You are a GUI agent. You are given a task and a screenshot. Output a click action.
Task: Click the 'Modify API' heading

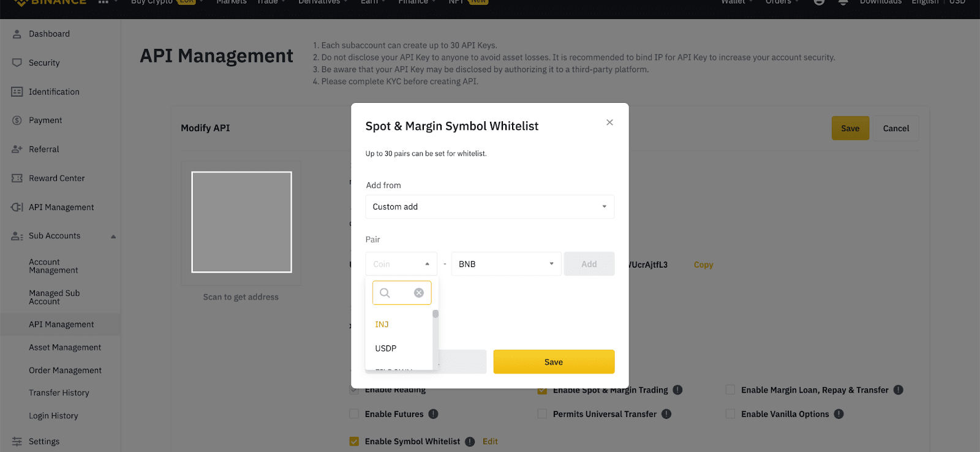pyautogui.click(x=205, y=128)
